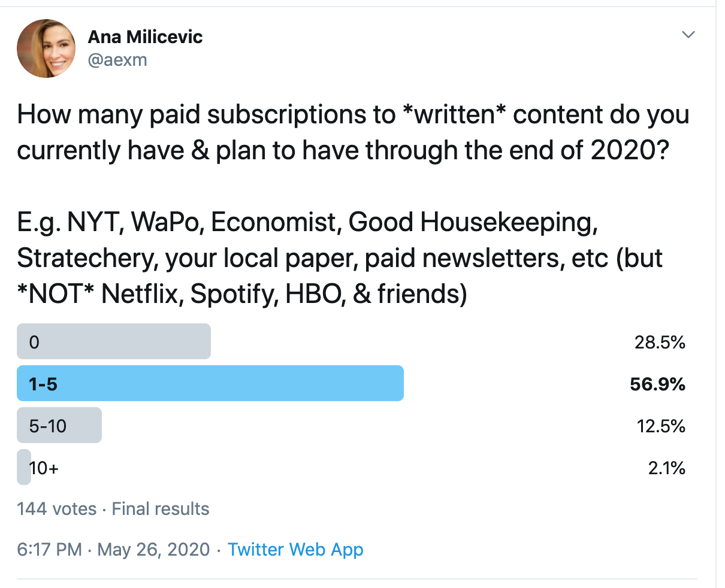Select the highlighted blue 1-5 poll bar
The width and height of the screenshot is (725, 588).
coord(210,383)
